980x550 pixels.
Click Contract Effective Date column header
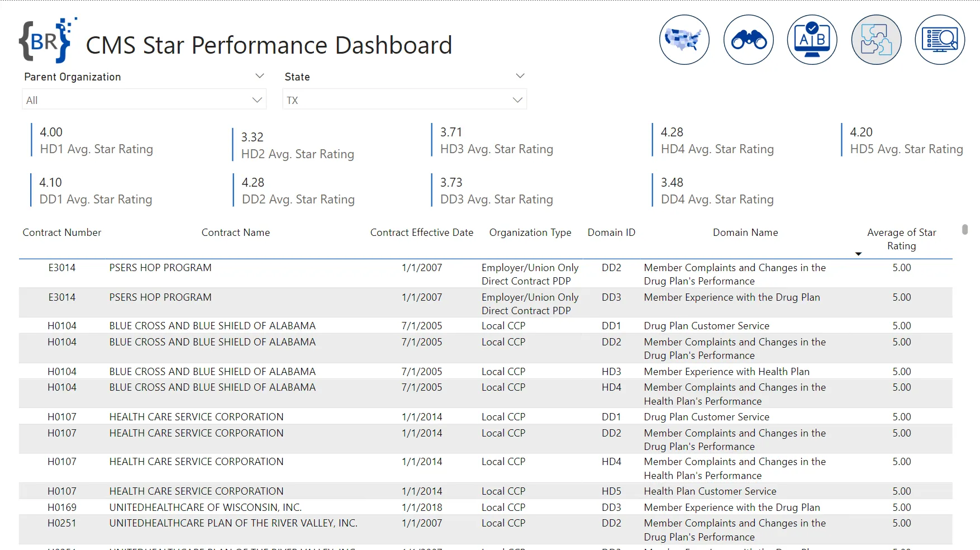point(421,233)
